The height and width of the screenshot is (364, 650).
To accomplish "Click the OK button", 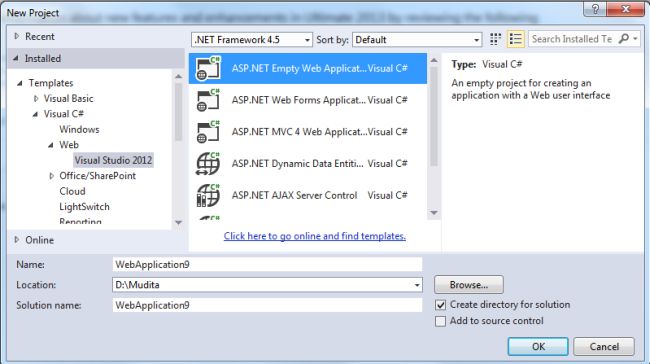I will tap(538, 346).
